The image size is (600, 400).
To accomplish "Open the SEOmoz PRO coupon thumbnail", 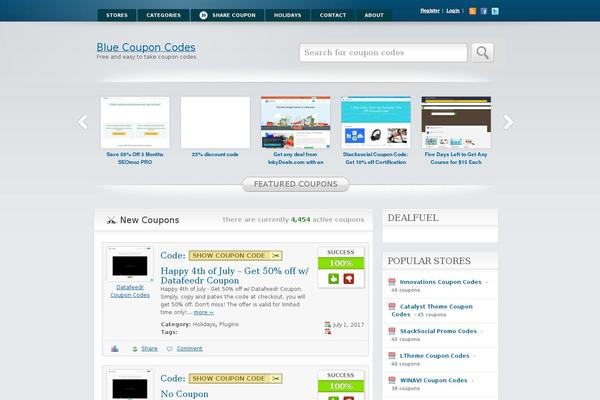I will [x=135, y=122].
